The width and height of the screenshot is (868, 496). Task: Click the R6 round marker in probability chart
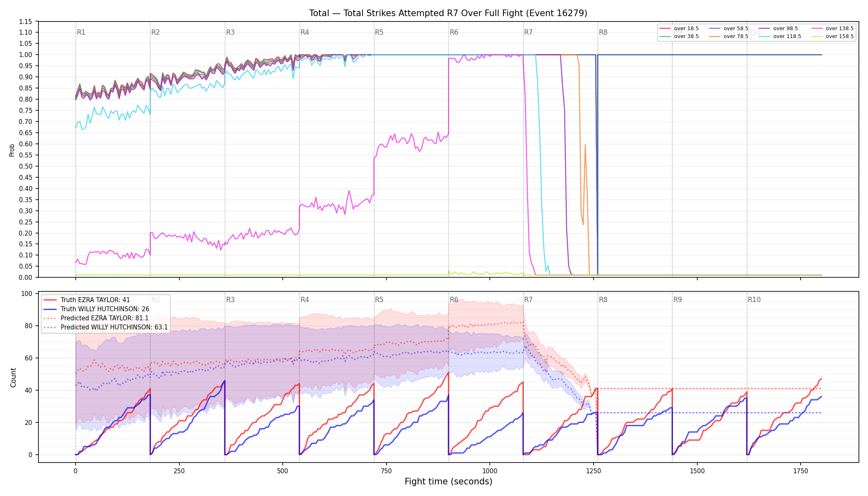click(454, 32)
